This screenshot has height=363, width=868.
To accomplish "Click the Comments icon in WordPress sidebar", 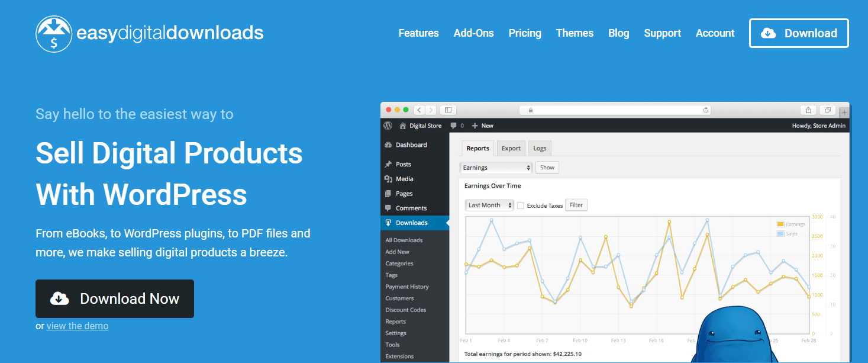I will (x=388, y=208).
